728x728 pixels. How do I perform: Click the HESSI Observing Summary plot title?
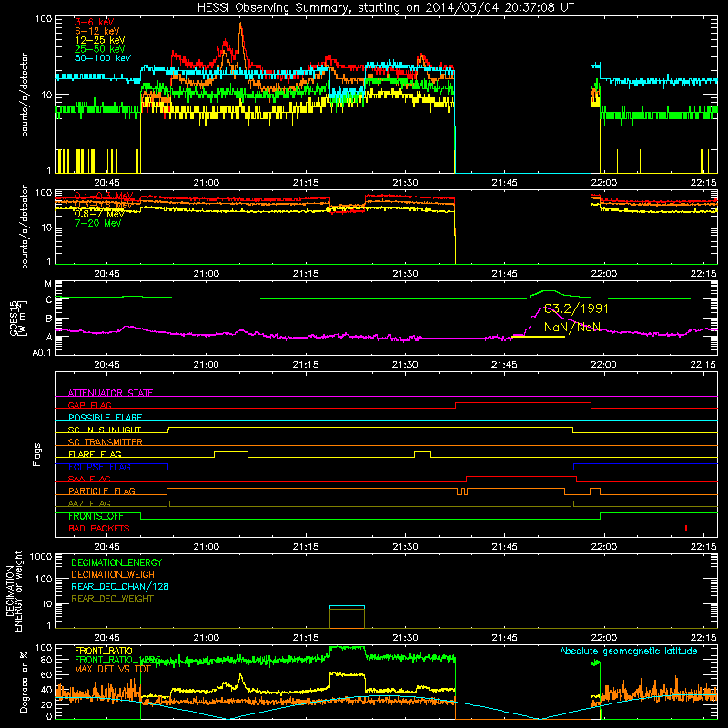click(x=385, y=7)
